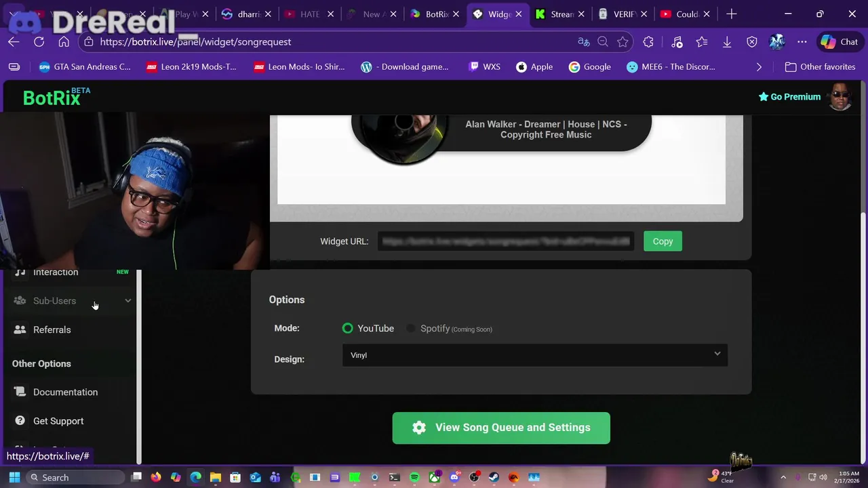Open Steam from the taskbar

pyautogui.click(x=494, y=478)
